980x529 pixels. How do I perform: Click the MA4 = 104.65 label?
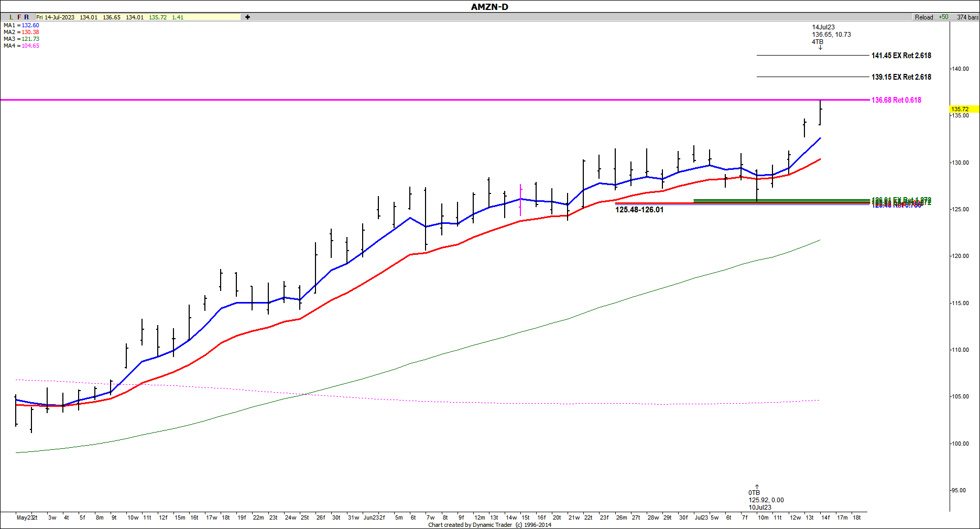point(21,46)
